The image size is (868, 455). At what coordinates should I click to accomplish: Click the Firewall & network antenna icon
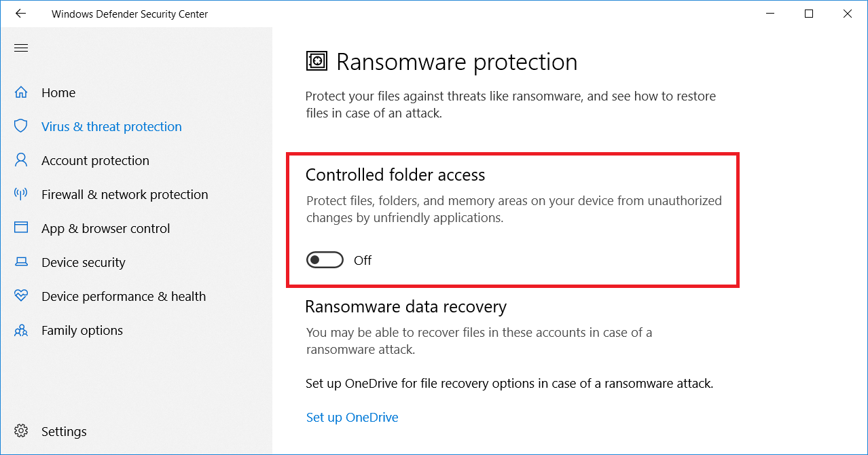tap(21, 194)
